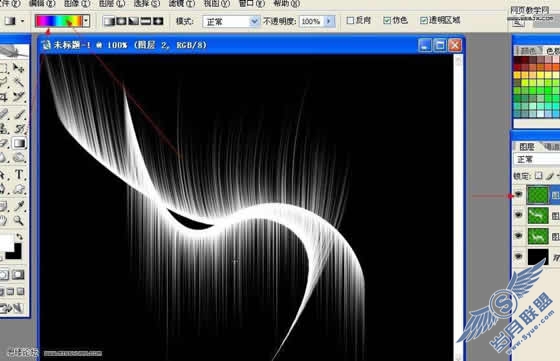Select the Dodge/Sponge tool
560x361 pixels.
pyautogui.click(x=19, y=157)
